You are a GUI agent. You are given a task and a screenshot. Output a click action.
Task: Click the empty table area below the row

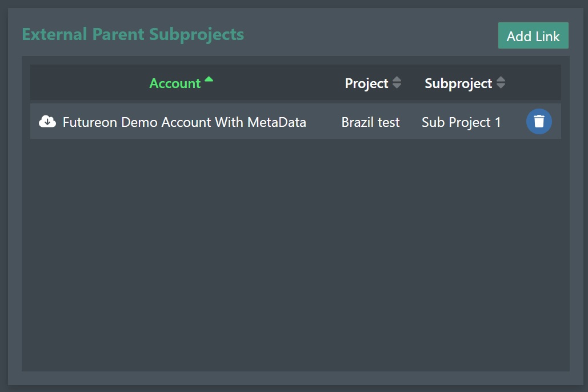295,251
